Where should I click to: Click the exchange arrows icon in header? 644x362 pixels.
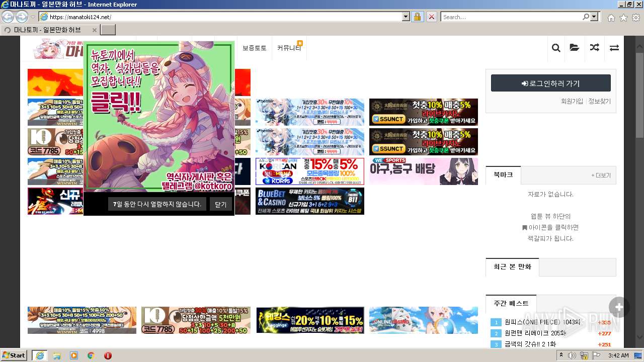[614, 48]
